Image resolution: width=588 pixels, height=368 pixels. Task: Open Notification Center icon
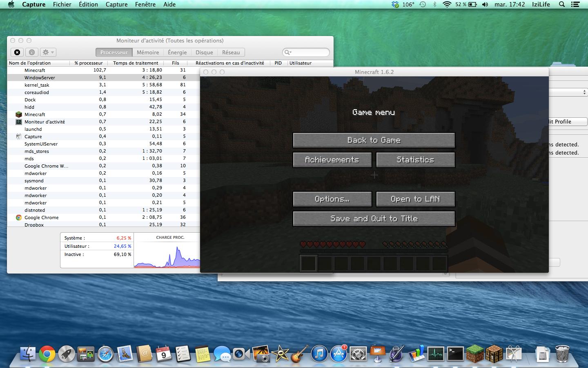pyautogui.click(x=575, y=4)
